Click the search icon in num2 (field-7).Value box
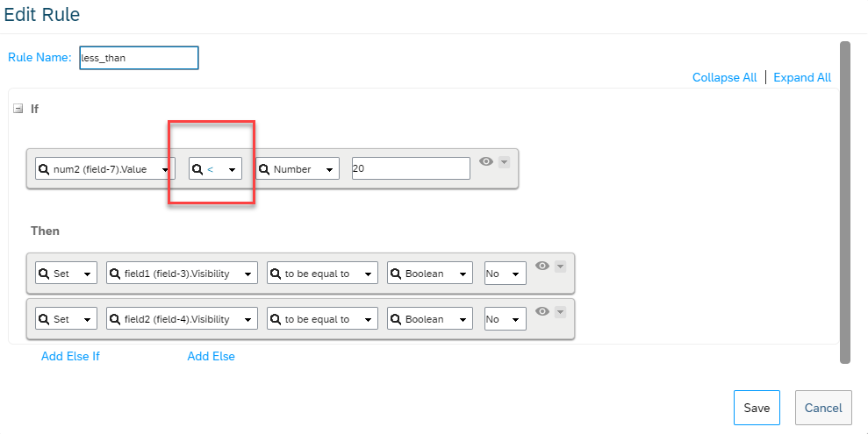 pyautogui.click(x=44, y=169)
